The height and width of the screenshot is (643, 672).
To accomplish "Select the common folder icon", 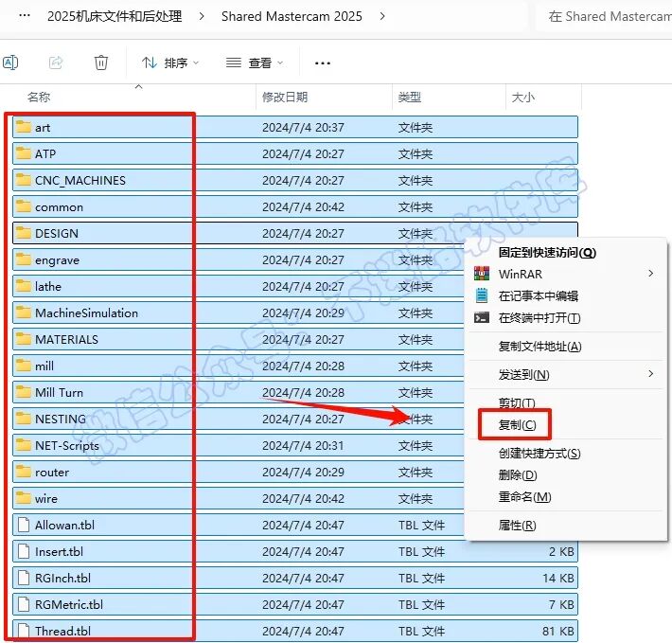I will pos(23,206).
